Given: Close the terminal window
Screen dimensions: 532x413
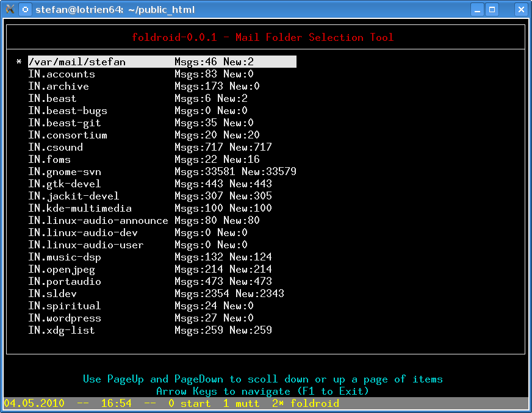Looking at the screenshot, I should 520,9.
